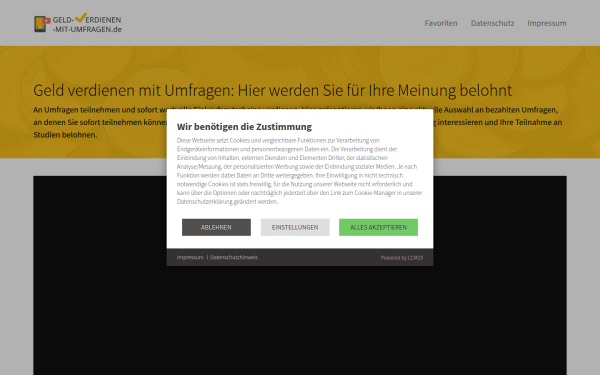Decline cookies with the ABLEHNEN button

coord(216,227)
